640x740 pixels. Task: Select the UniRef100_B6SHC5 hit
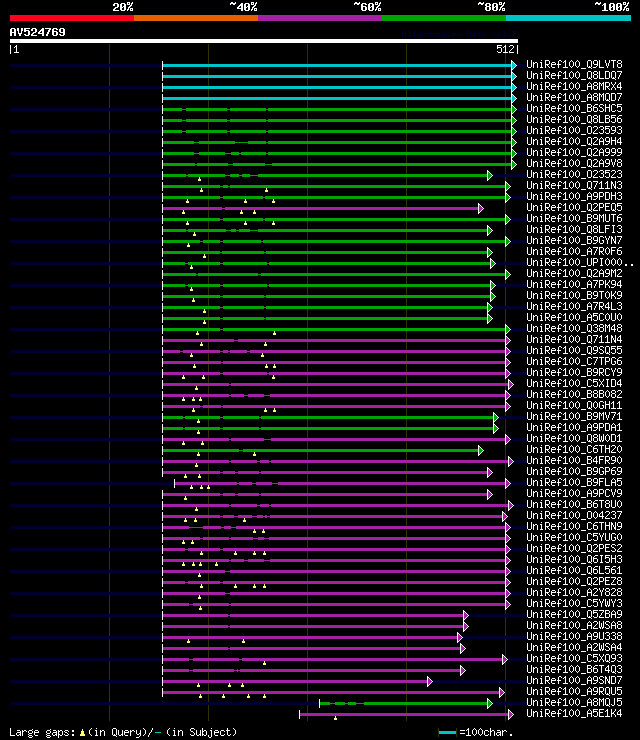coord(574,109)
